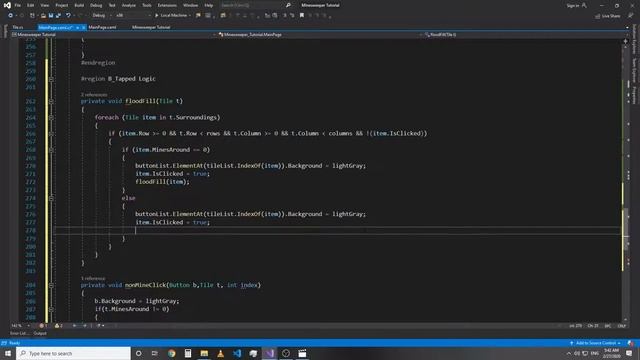Click the Undo arrow icon
The height and width of the screenshot is (360, 640).
pos(68,16)
